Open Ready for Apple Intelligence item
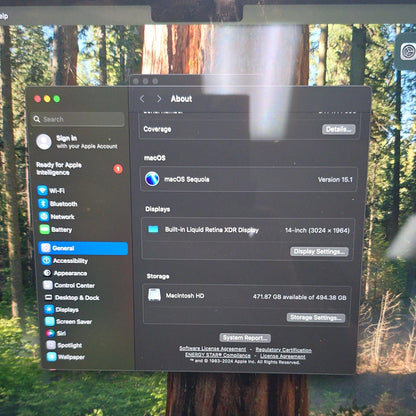416x416 pixels. pyautogui.click(x=79, y=169)
